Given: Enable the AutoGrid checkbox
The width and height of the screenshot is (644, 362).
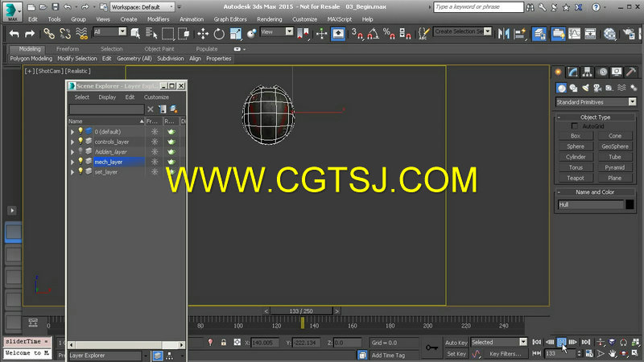Looking at the screenshot, I should click(574, 126).
